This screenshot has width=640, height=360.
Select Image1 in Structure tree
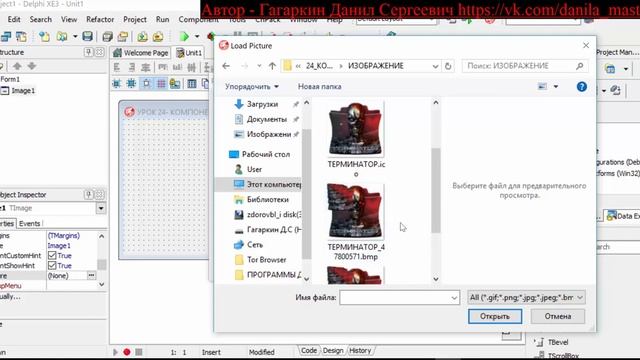pos(23,91)
